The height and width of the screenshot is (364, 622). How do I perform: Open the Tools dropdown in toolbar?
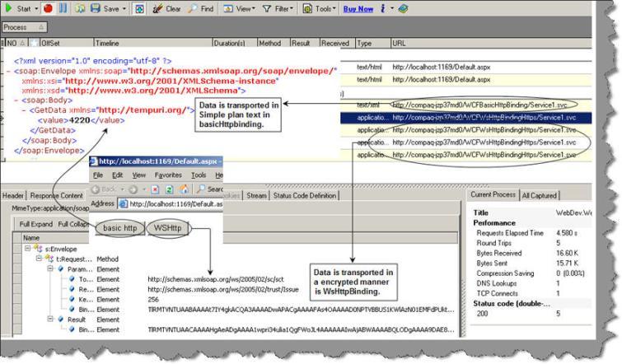(x=320, y=8)
